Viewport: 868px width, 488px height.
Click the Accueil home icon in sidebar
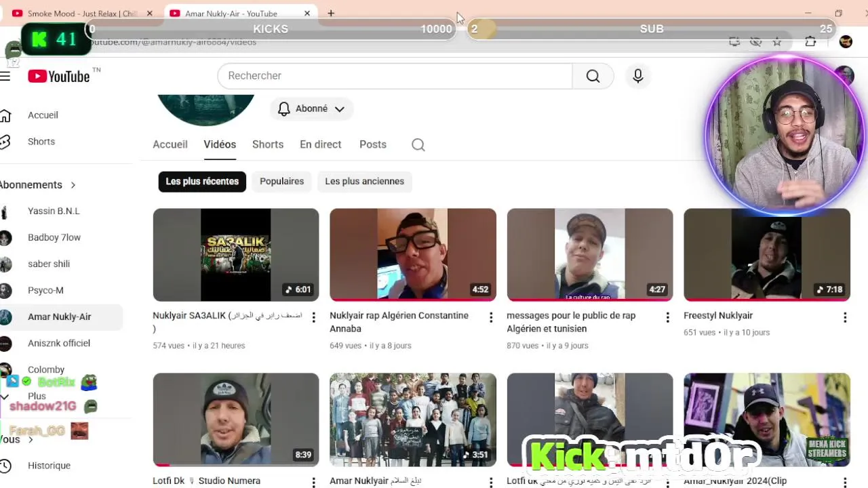[5, 115]
